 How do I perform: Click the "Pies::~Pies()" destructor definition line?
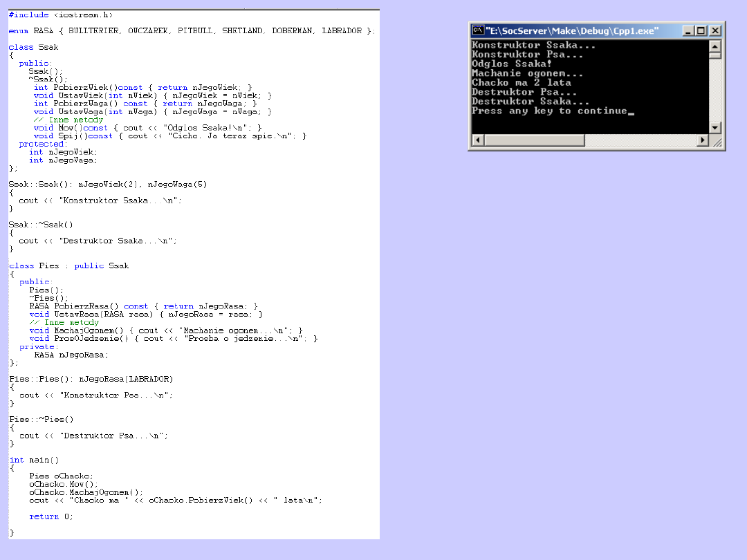pos(41,420)
